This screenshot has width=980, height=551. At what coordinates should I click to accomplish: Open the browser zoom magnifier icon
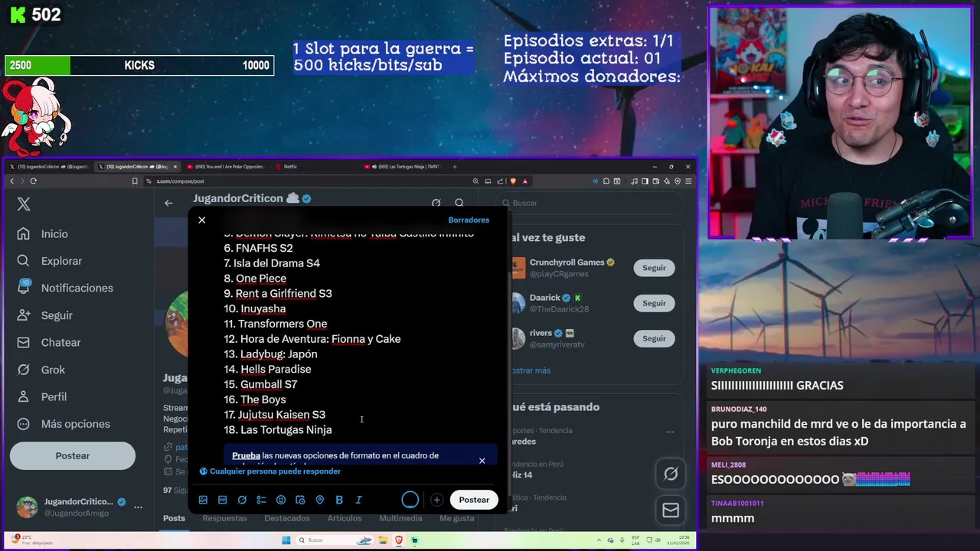click(476, 181)
